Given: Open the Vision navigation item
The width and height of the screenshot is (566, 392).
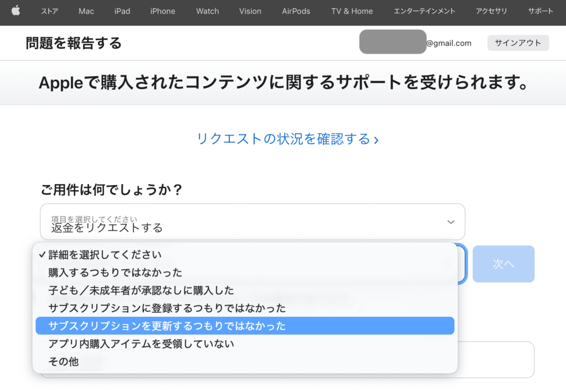Looking at the screenshot, I should [x=250, y=11].
